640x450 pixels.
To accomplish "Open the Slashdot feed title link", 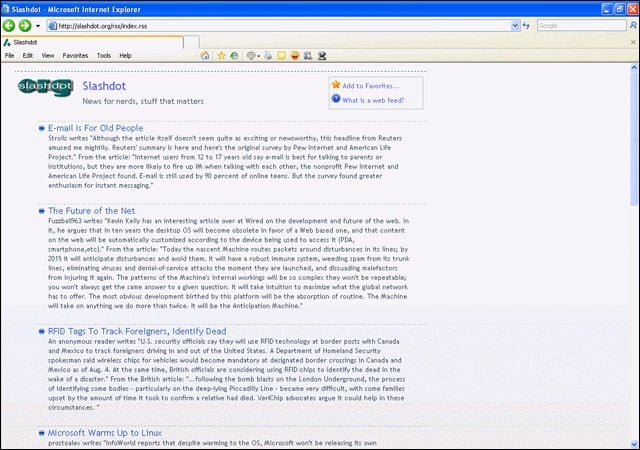I will coord(104,86).
